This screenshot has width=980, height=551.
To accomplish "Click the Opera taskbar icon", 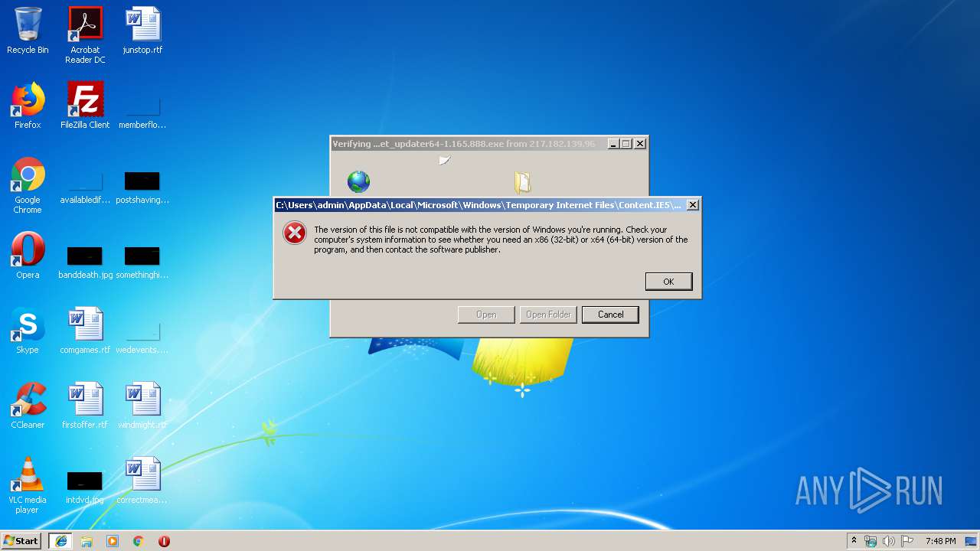I will [164, 541].
